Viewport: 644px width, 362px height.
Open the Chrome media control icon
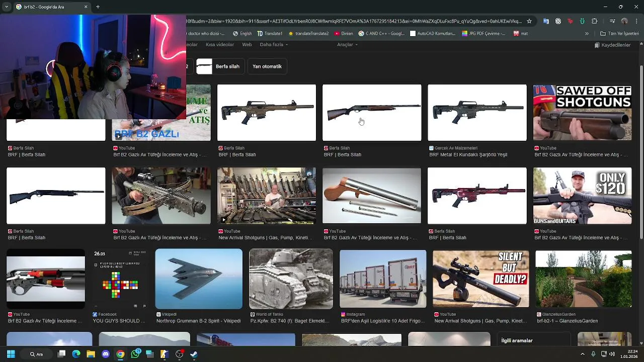click(612, 21)
